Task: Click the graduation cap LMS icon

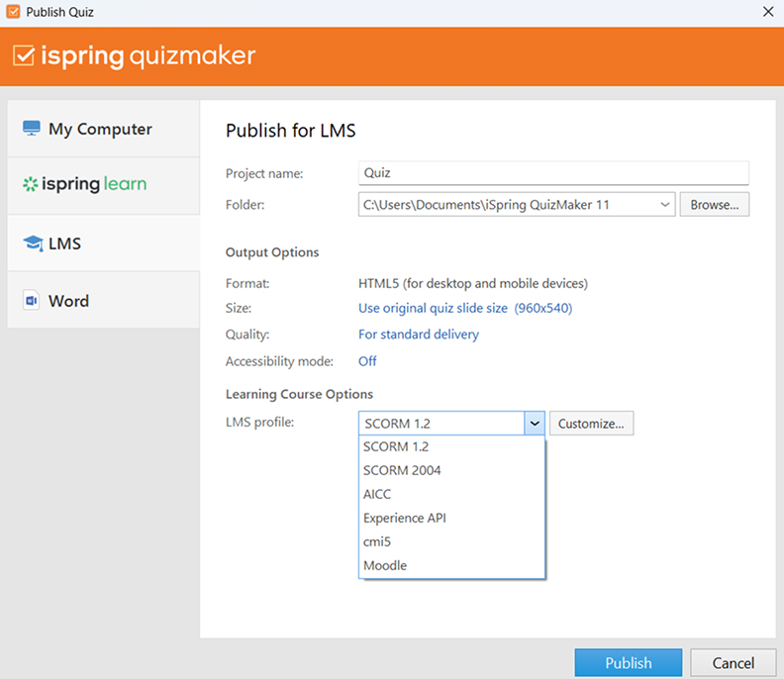Action: [33, 243]
